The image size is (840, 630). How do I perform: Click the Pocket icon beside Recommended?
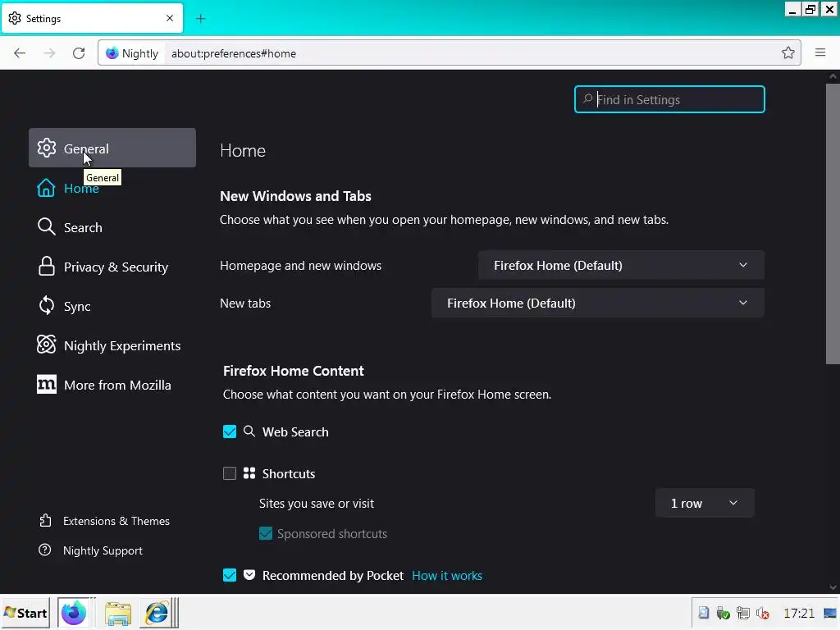[x=249, y=575]
